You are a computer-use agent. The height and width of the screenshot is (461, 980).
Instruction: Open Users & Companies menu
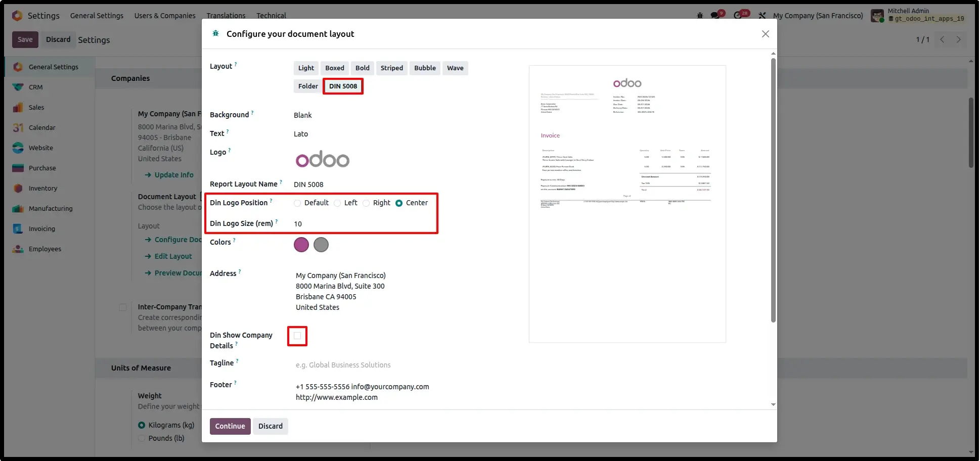165,16
